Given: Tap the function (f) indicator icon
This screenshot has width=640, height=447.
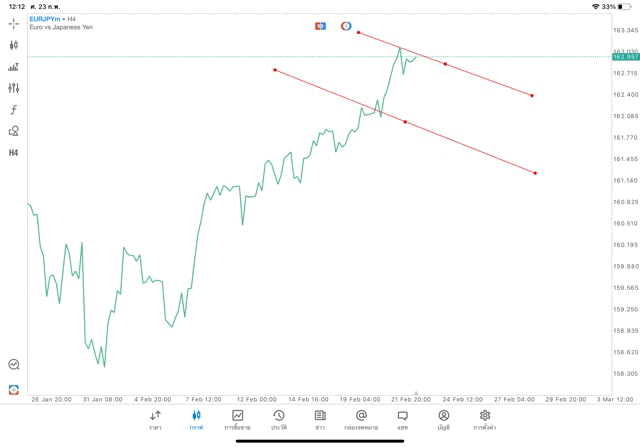Looking at the screenshot, I should pyautogui.click(x=14, y=110).
